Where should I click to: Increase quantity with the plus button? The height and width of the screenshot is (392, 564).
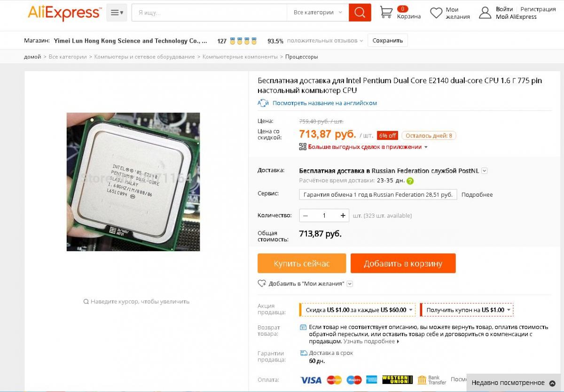(x=343, y=215)
